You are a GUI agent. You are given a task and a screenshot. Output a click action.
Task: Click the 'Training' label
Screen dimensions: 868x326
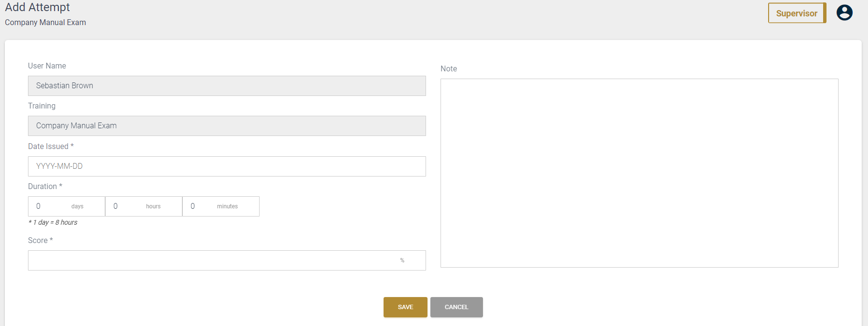click(x=41, y=106)
